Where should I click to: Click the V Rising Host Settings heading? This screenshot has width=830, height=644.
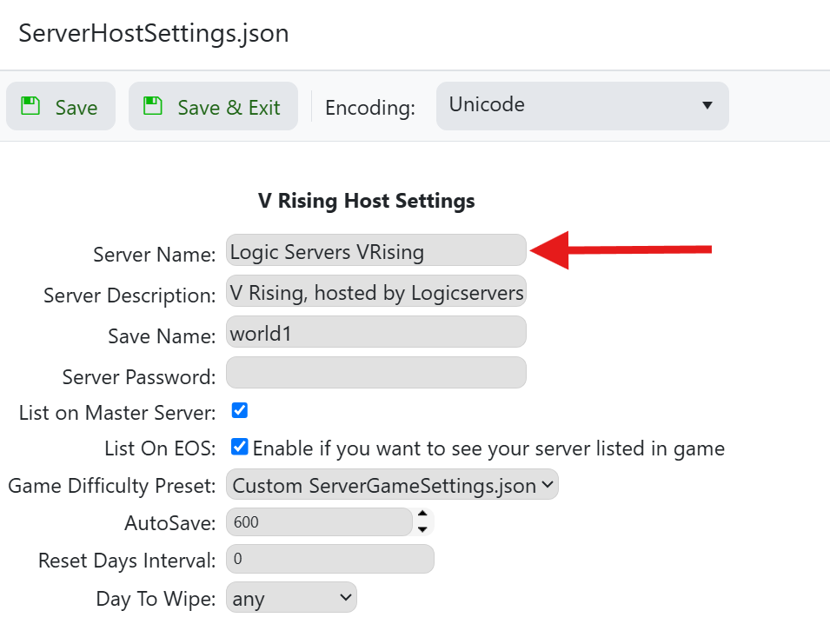tap(367, 201)
